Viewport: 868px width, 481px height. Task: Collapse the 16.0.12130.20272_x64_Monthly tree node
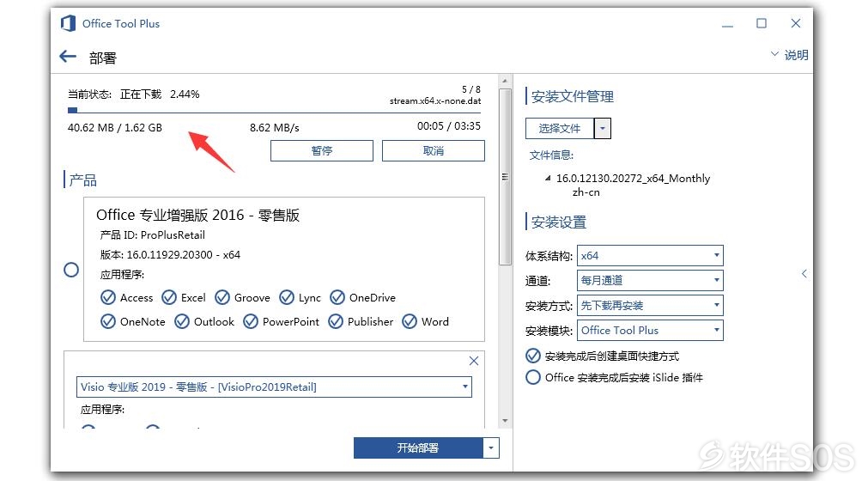coord(548,179)
